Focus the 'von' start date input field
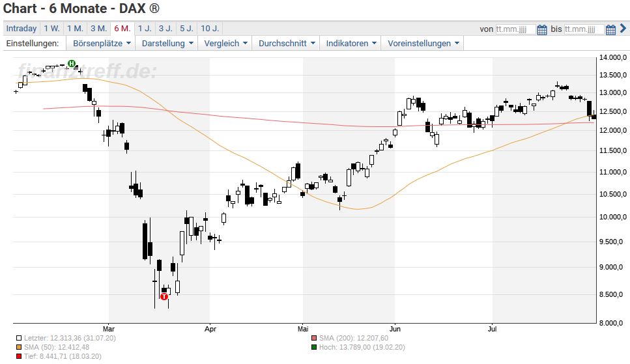630x364 pixels. coord(515,29)
